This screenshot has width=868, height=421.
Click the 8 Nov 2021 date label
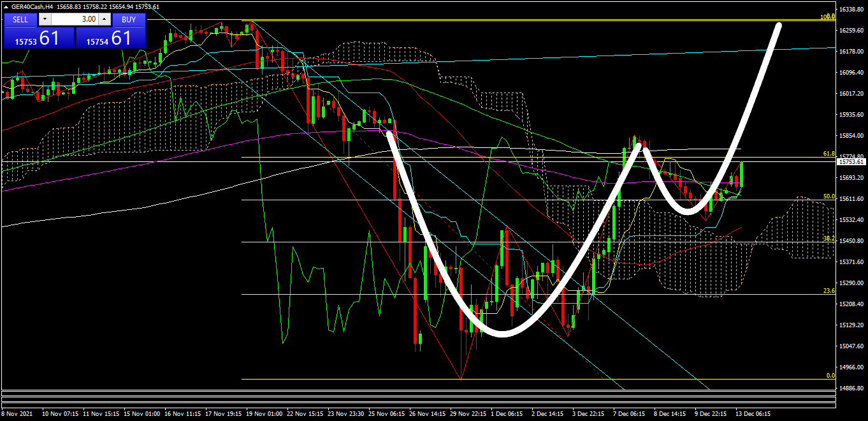(x=17, y=413)
